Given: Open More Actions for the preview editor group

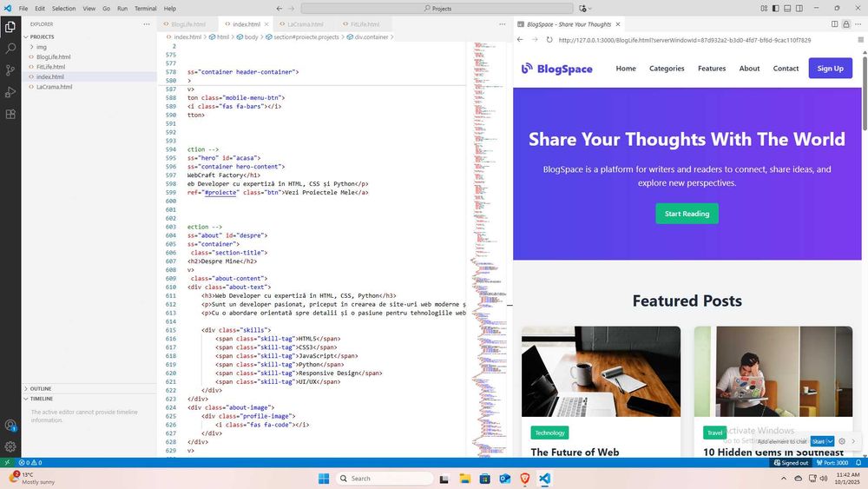Looking at the screenshot, I should coord(858,24).
